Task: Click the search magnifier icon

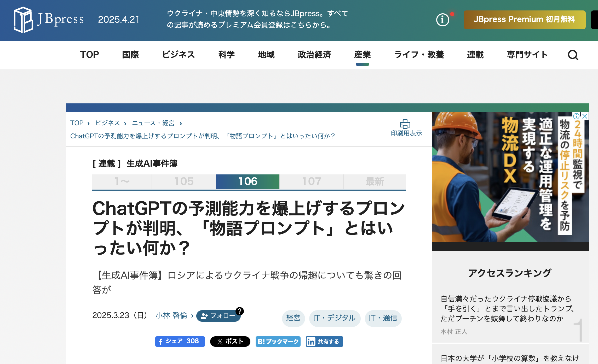Action: (x=573, y=55)
